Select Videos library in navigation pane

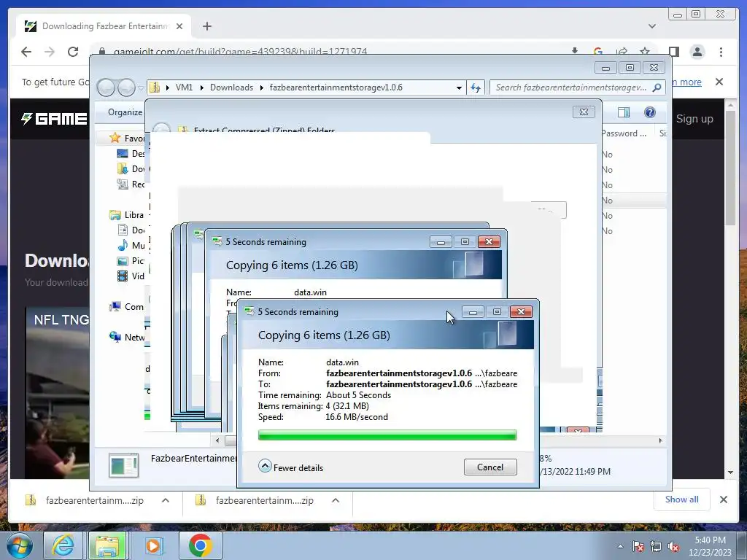pyautogui.click(x=131, y=276)
